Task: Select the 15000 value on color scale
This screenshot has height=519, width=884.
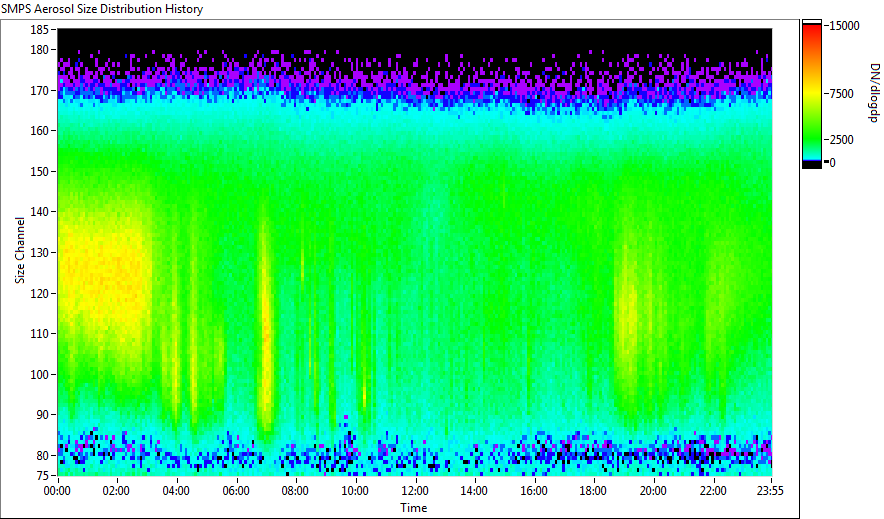Action: [844, 26]
